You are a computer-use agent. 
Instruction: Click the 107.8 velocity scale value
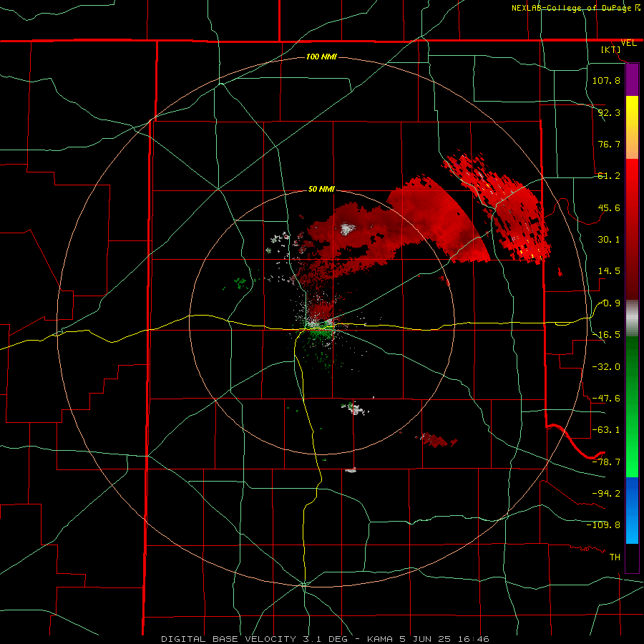click(x=606, y=80)
